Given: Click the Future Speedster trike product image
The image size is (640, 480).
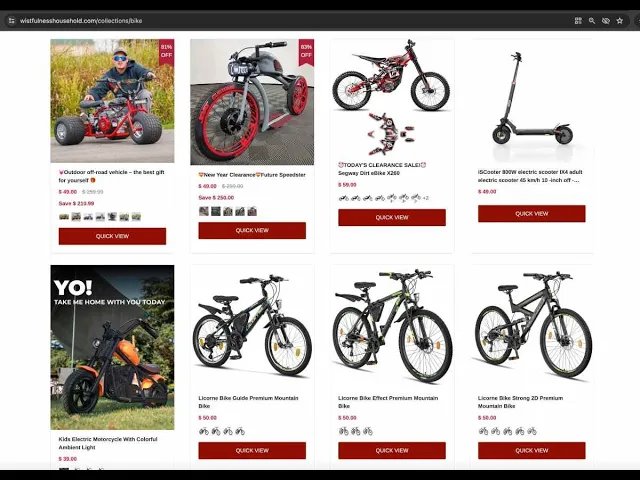Looking at the screenshot, I should (252, 102).
